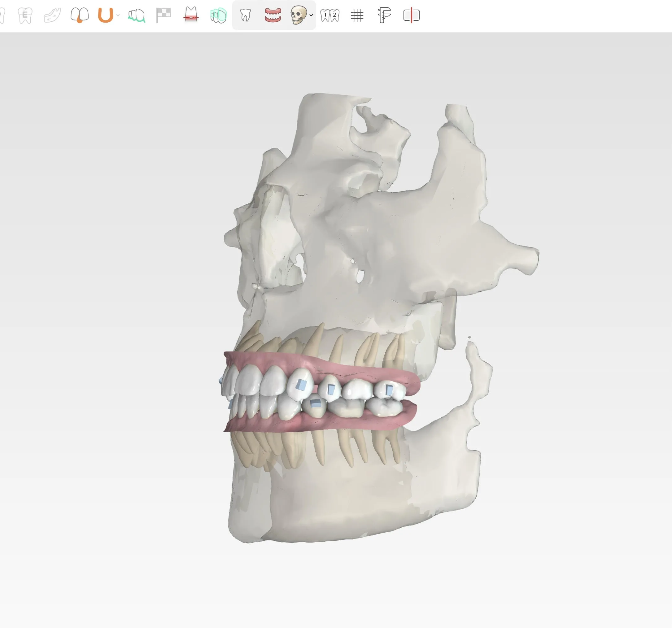Click blue attachment on upper canine
The width and height of the screenshot is (672, 628).
(x=301, y=385)
